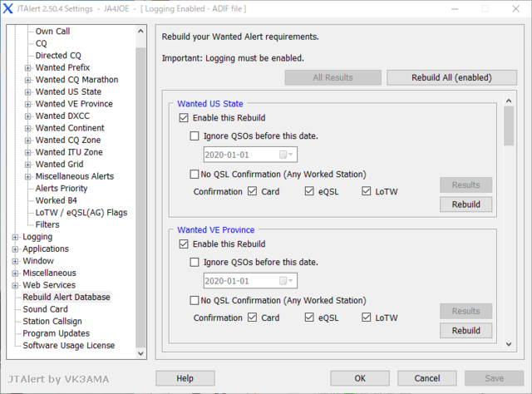
Task: Expand the Wanted Continent tree node
Action: coord(27,128)
